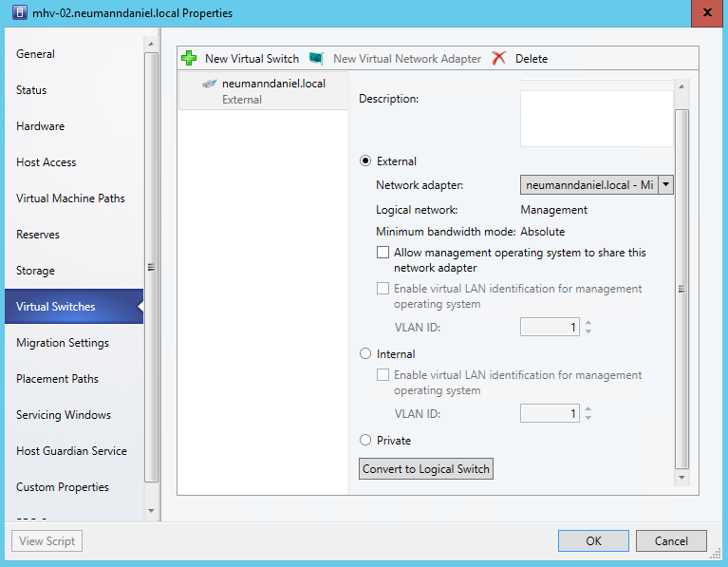Go to the Host Guardian Service page

71,451
